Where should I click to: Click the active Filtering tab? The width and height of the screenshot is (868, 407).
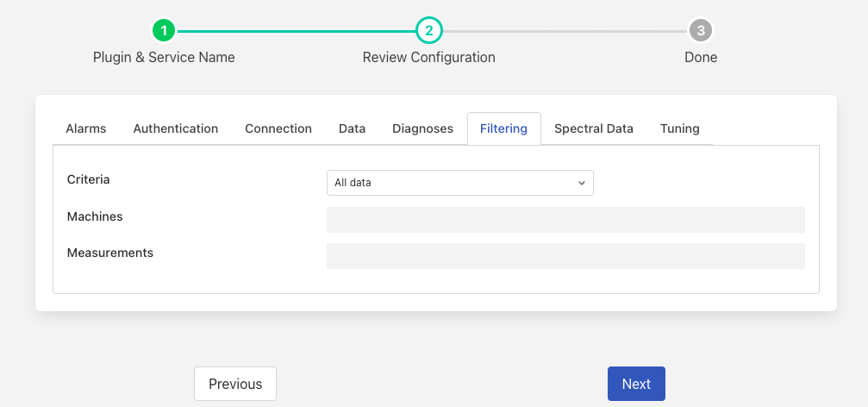tap(503, 128)
